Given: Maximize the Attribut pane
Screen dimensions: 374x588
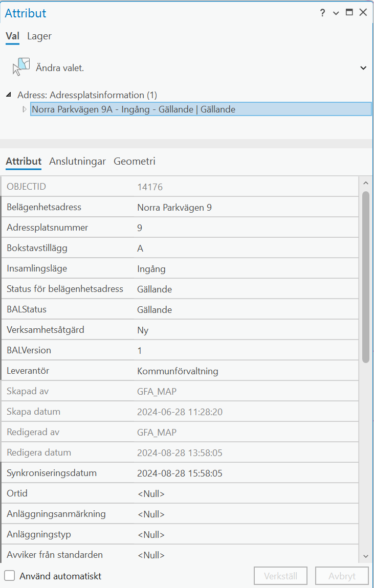Looking at the screenshot, I should (x=349, y=13).
